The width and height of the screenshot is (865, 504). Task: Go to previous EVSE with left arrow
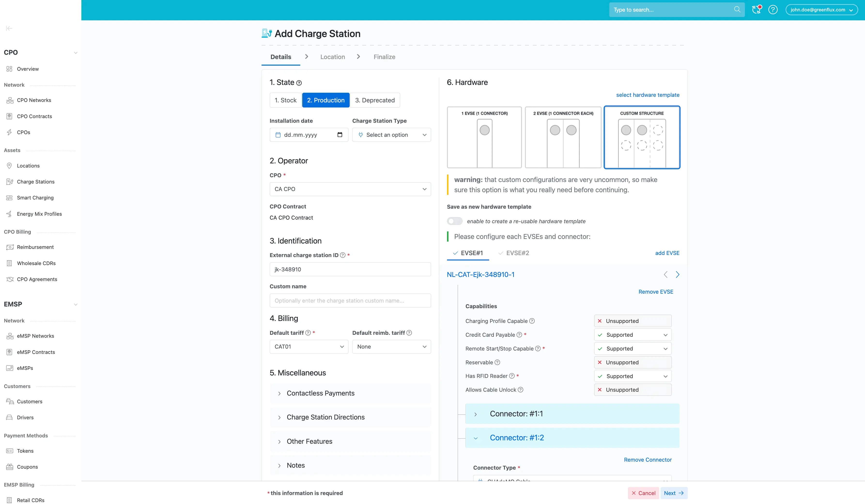click(x=665, y=275)
